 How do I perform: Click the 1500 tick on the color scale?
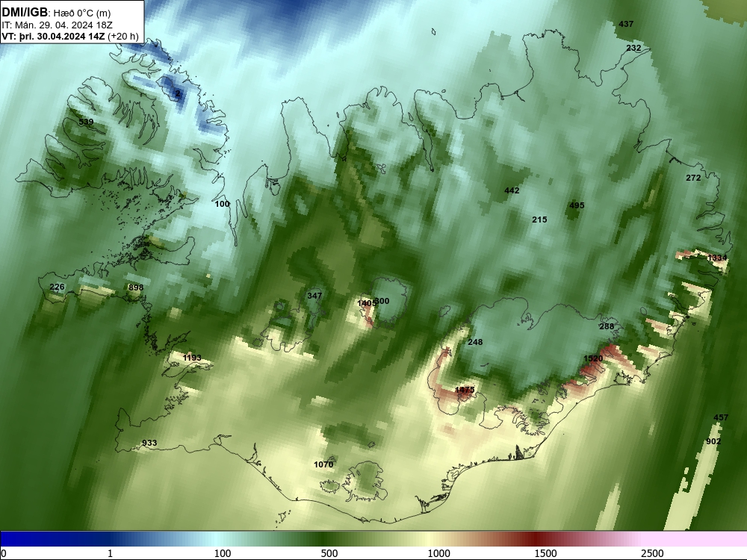(545, 553)
